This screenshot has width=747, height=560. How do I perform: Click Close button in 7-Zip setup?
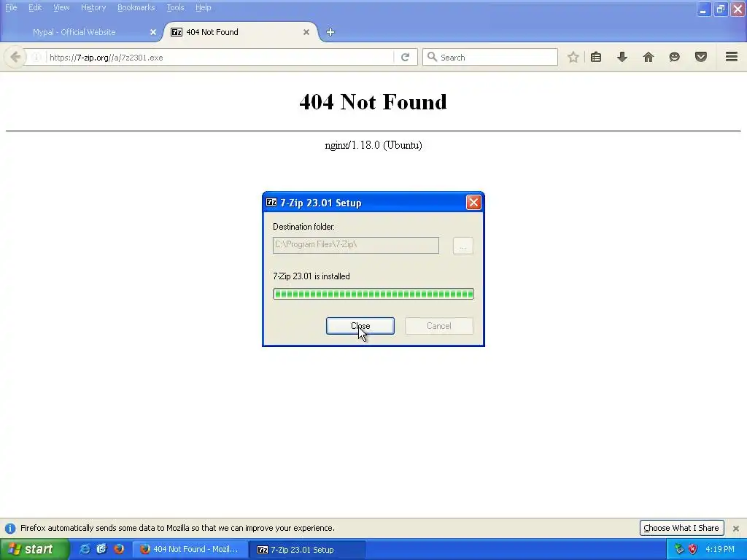click(x=360, y=326)
